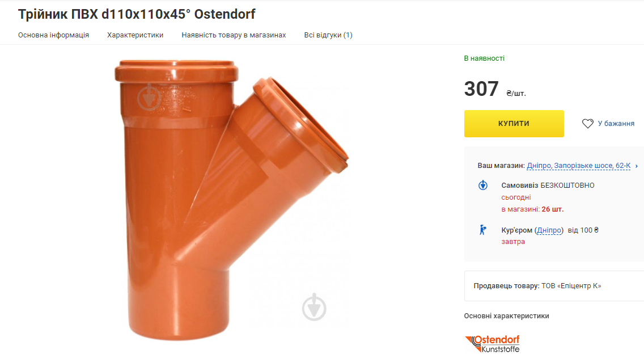Viewport: 644px width, 358px height.
Task: Click the watermark icon at bottom of product image
Action: pyautogui.click(x=314, y=307)
